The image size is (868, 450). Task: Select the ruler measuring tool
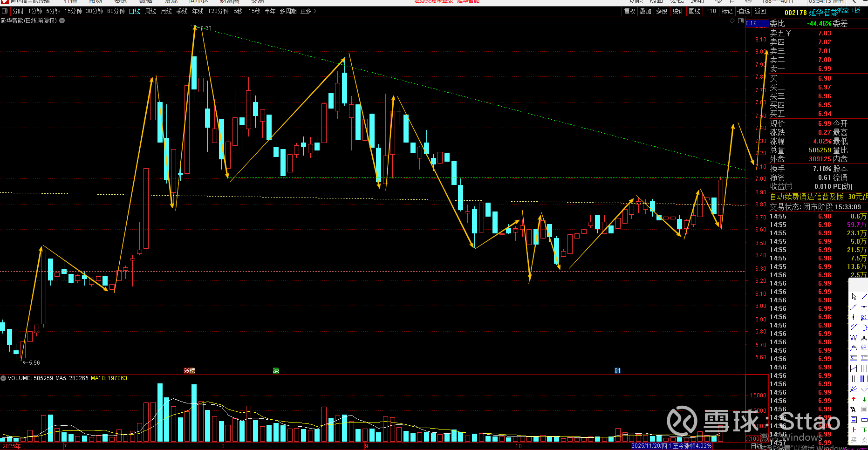click(864, 420)
